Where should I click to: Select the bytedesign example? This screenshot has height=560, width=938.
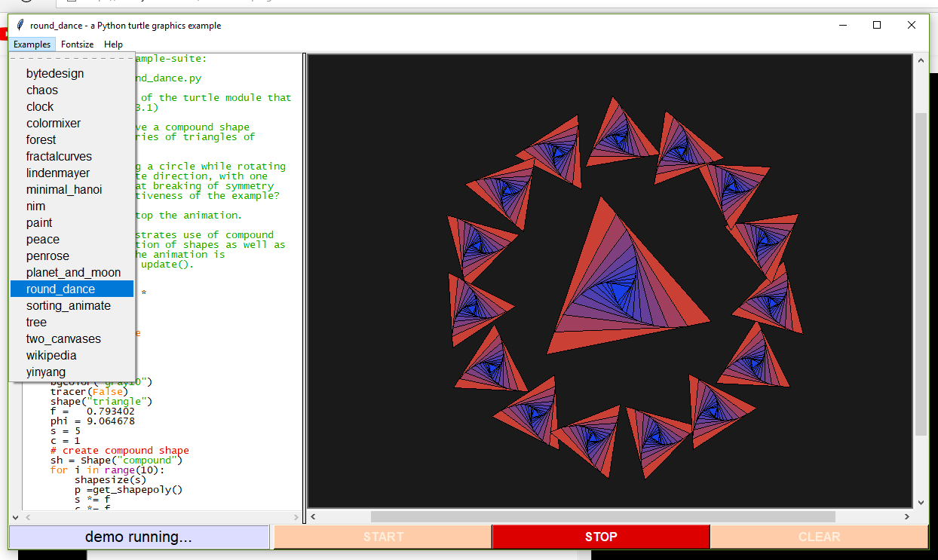tap(55, 74)
